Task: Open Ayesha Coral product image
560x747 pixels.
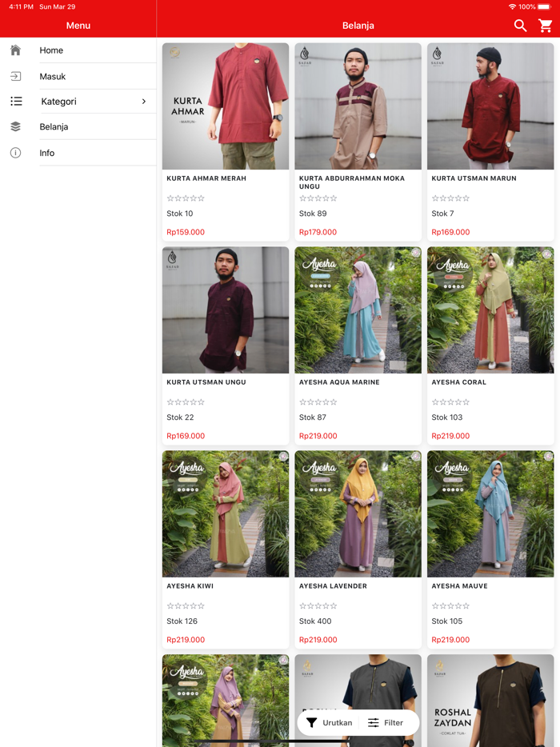Action: [x=490, y=310]
